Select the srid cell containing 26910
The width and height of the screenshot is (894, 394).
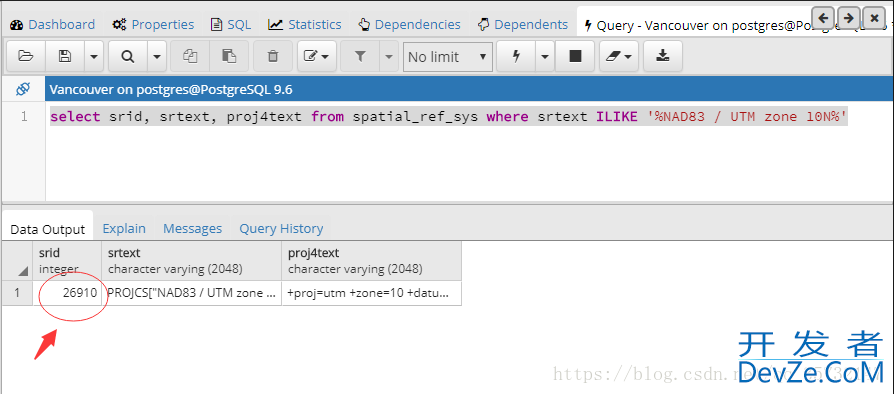68,293
